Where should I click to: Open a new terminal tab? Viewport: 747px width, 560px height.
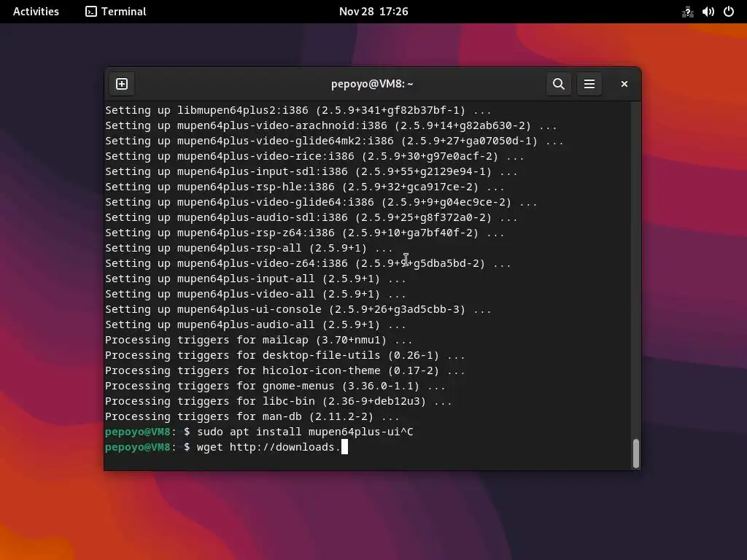click(x=122, y=84)
